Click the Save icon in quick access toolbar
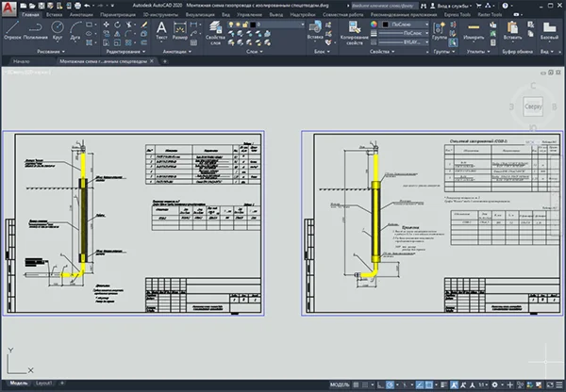Viewport: 566px width, 392px height. click(42, 6)
